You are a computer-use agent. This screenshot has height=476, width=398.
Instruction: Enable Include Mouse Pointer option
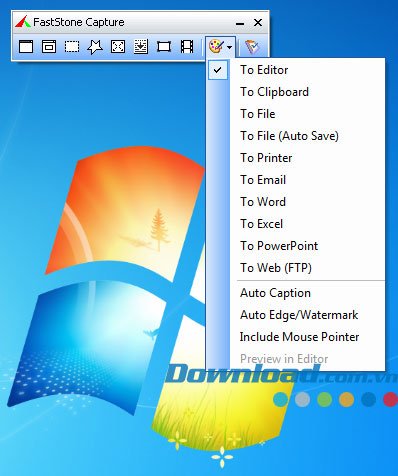click(296, 337)
